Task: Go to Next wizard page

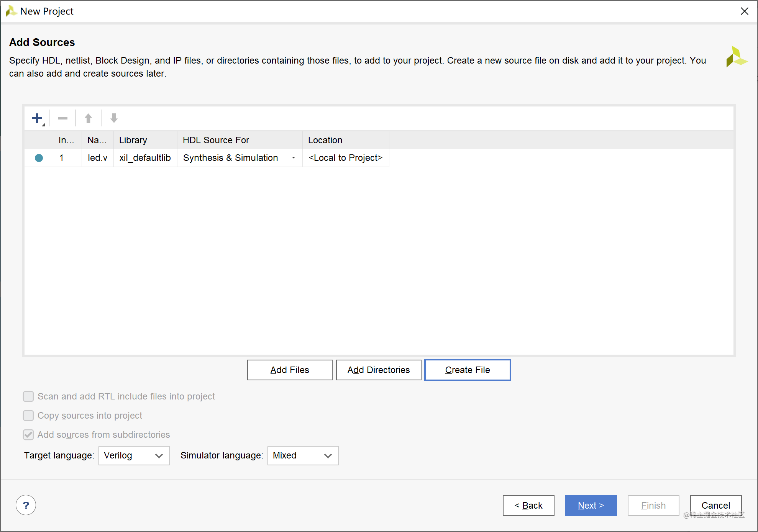Action: click(x=591, y=506)
